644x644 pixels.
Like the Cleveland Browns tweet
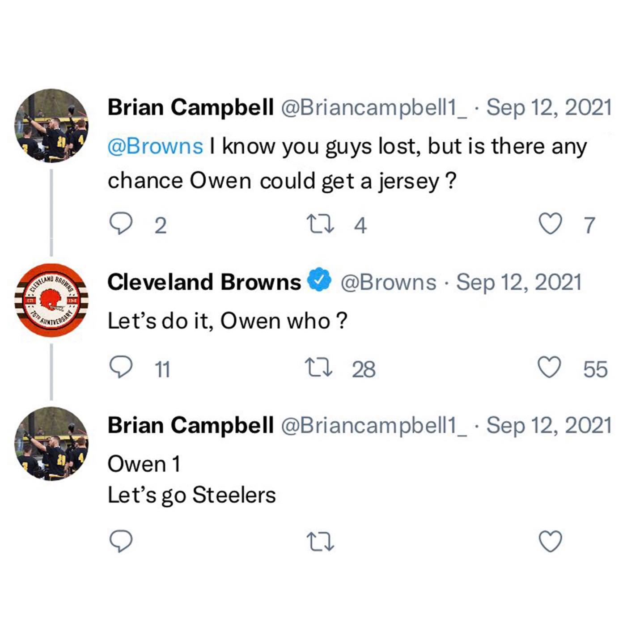tap(549, 368)
